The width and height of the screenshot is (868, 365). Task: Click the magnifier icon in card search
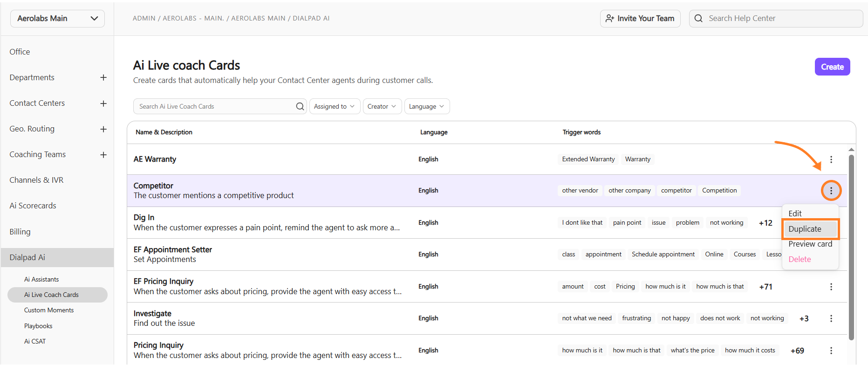(x=300, y=106)
